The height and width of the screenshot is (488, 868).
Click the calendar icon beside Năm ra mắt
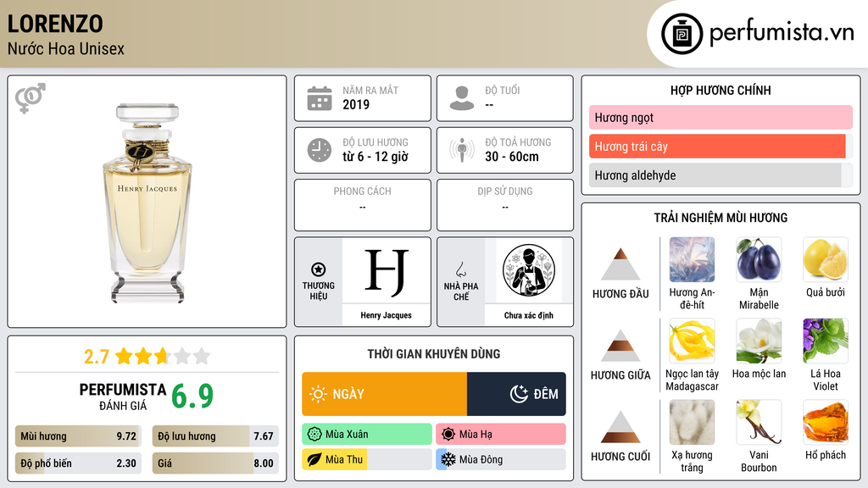coord(320,98)
